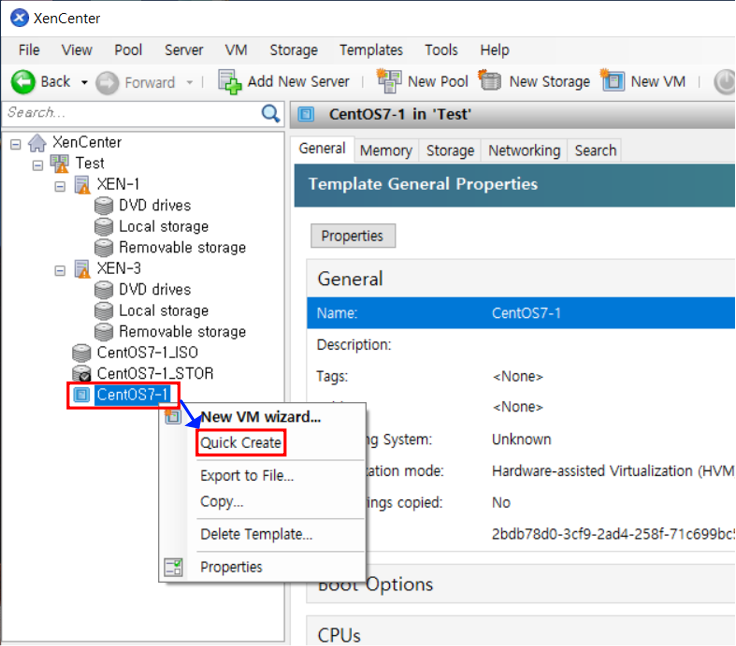Click the Add New Server icon
The height and width of the screenshot is (646, 736).
click(230, 82)
